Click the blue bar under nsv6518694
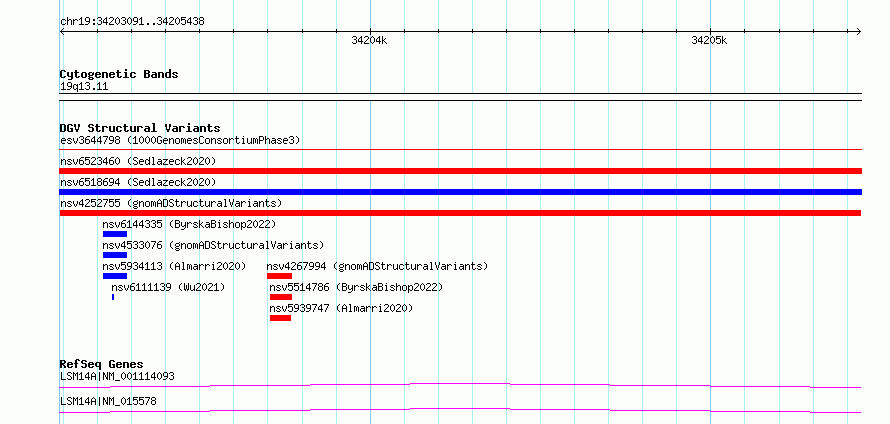The height and width of the screenshot is (424, 890). 460,192
